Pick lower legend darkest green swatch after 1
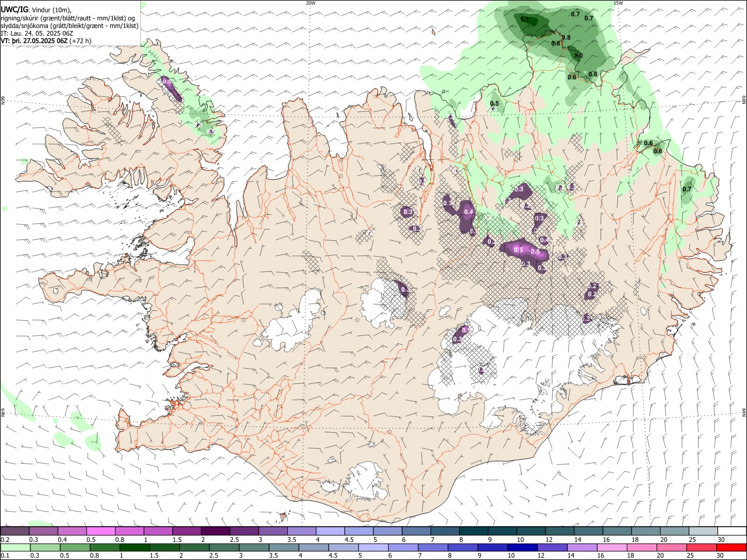The width and height of the screenshot is (747, 560). click(134, 548)
